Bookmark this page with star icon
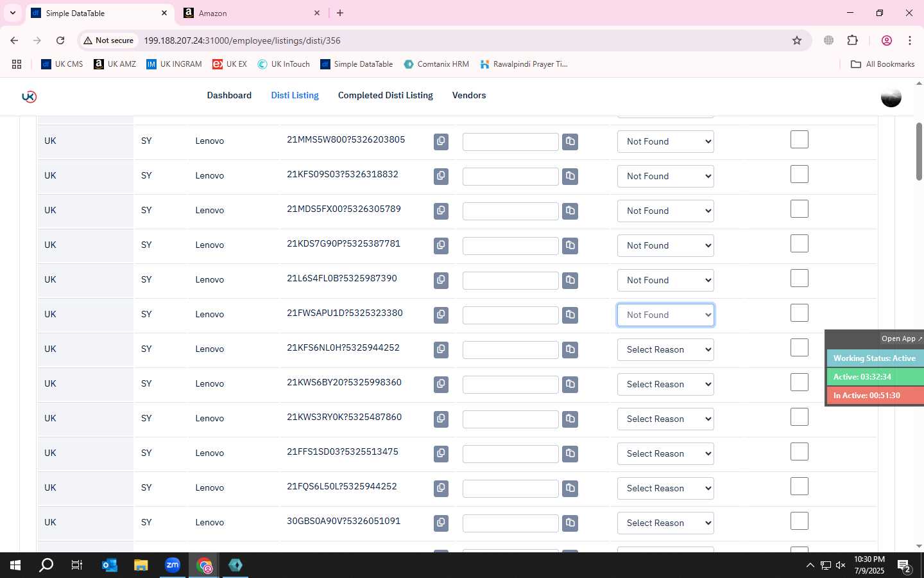This screenshot has height=578, width=924. tap(797, 40)
